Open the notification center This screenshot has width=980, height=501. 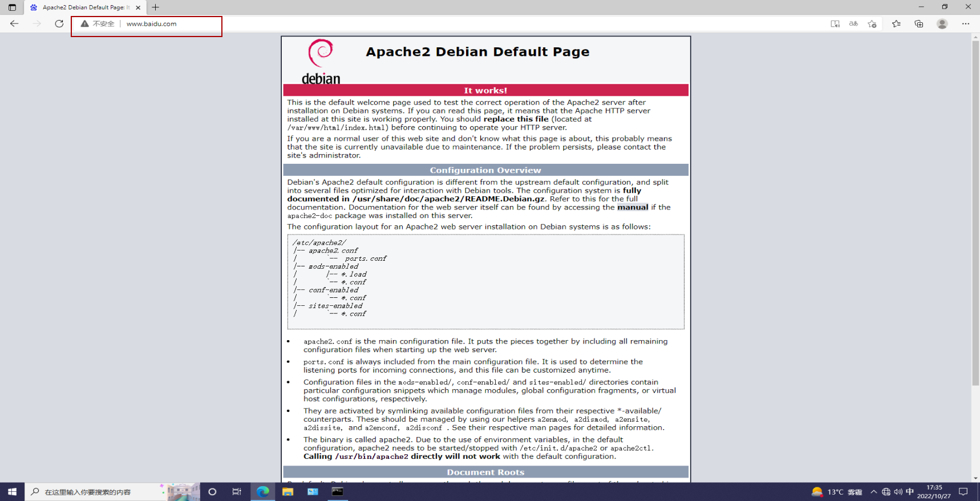point(963,492)
